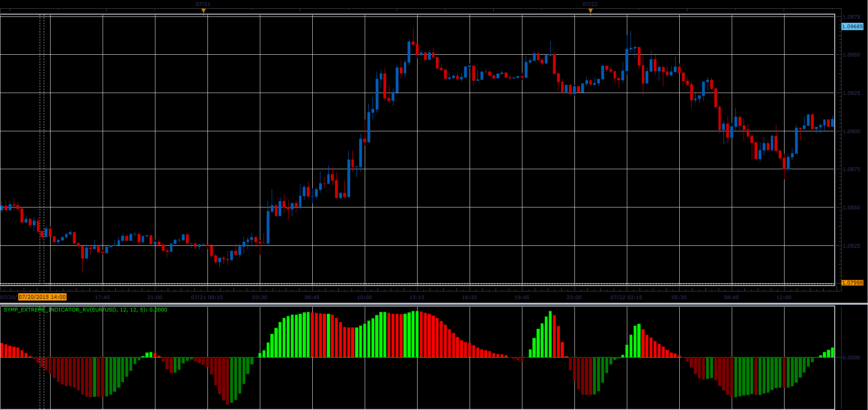The height and width of the screenshot is (410, 868).
Task: Click the highlighted 1.09685 price label
Action: point(852,26)
